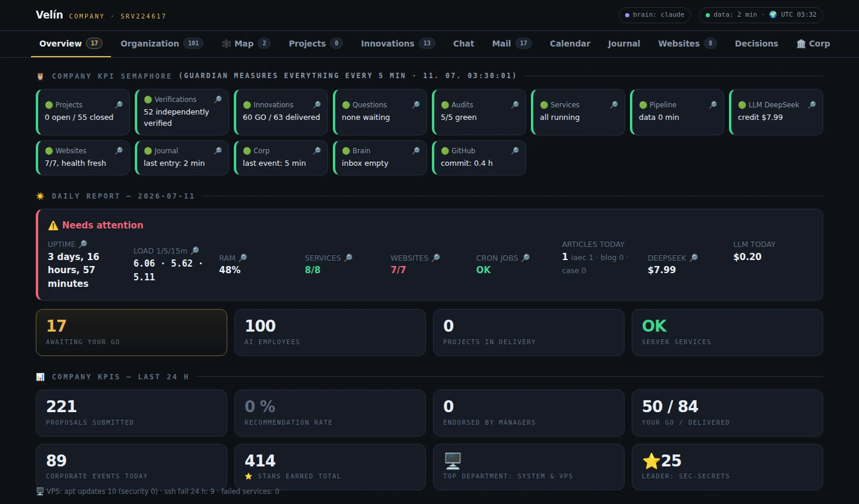Switch to the Journal tab
Image resolution: width=859 pixels, height=504 pixels.
point(624,44)
